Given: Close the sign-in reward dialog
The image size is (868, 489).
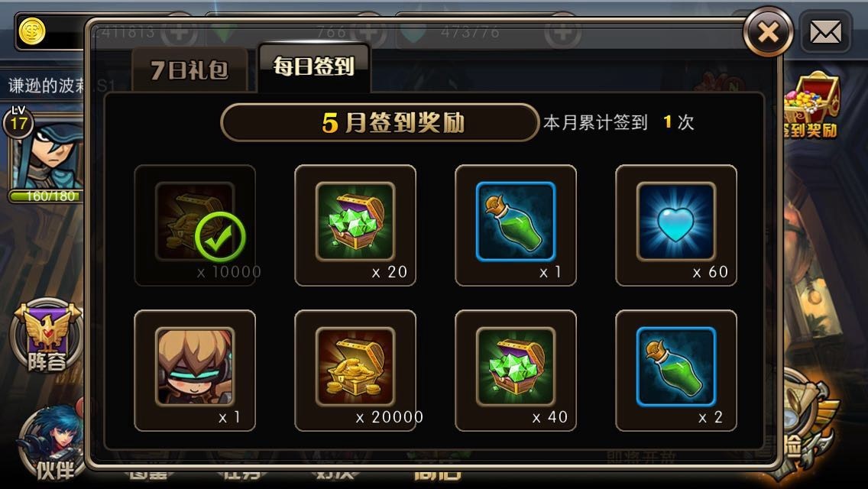Looking at the screenshot, I should (768, 32).
